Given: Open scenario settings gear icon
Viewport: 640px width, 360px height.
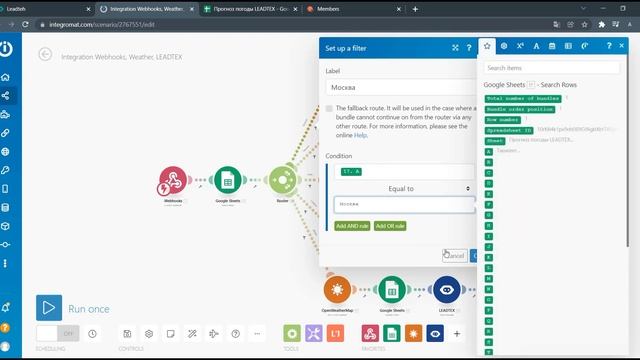Looking at the screenshot, I should coord(149,333).
